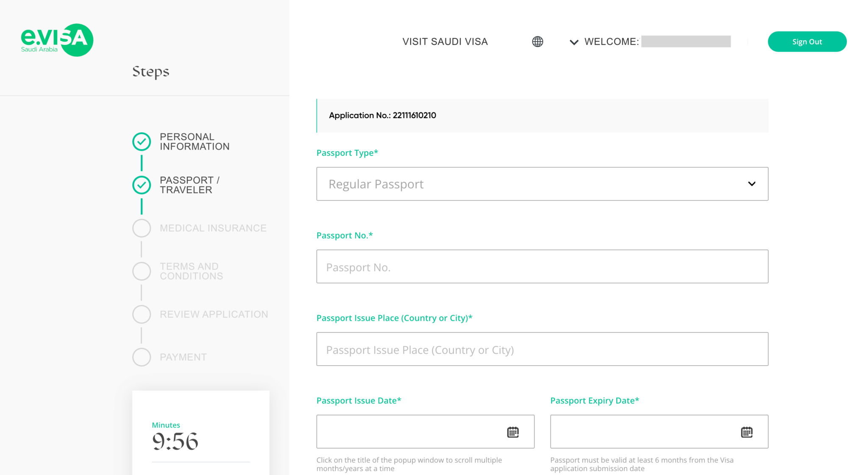Click the Regular Passport dropdown arrow

[x=751, y=184]
